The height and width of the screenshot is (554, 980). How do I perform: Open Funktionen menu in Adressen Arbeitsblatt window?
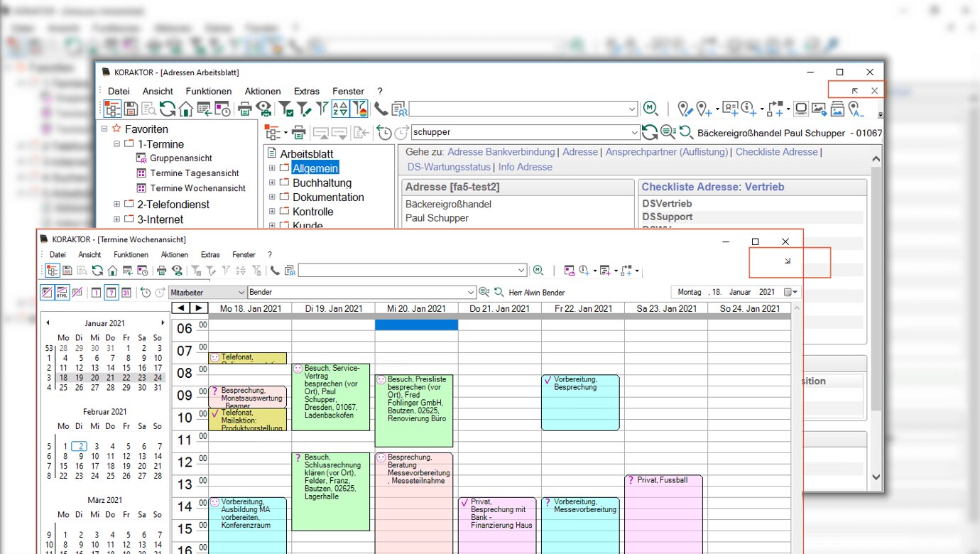pos(208,91)
